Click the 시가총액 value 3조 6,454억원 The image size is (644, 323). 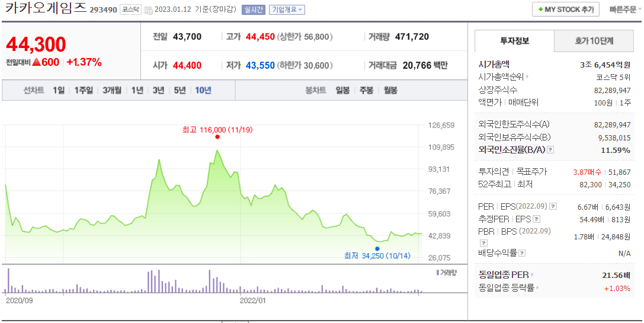click(x=604, y=65)
